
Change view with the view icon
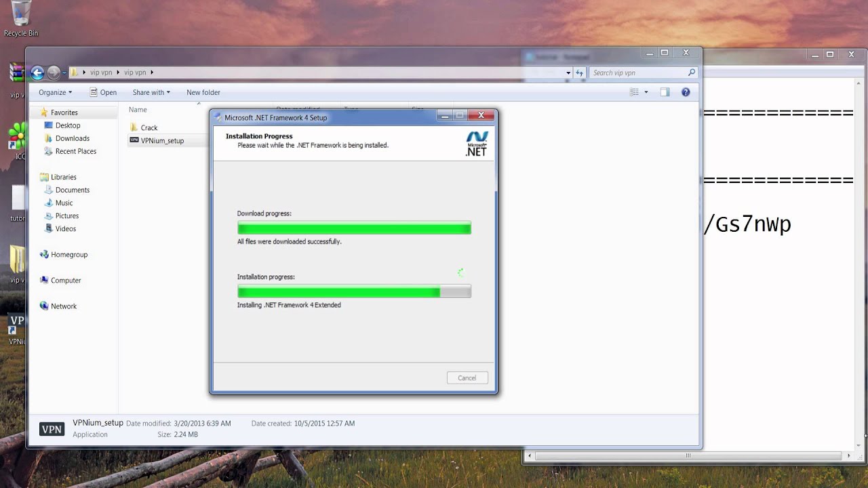click(x=634, y=92)
